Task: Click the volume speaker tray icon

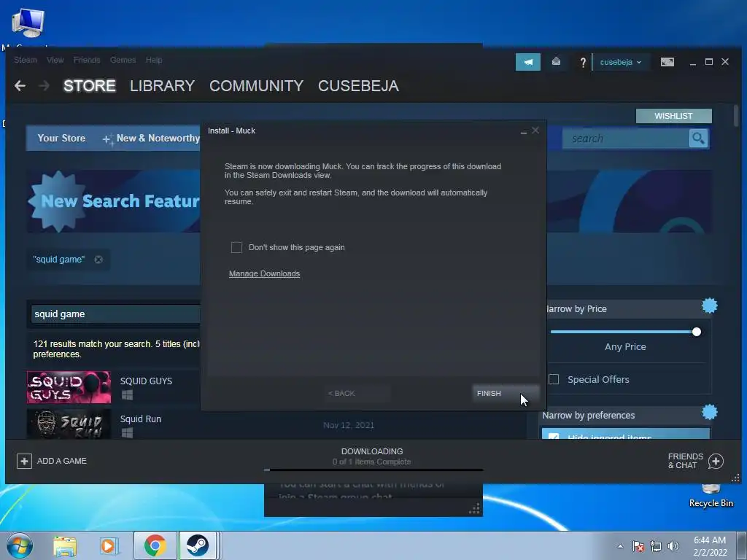Action: click(x=673, y=546)
